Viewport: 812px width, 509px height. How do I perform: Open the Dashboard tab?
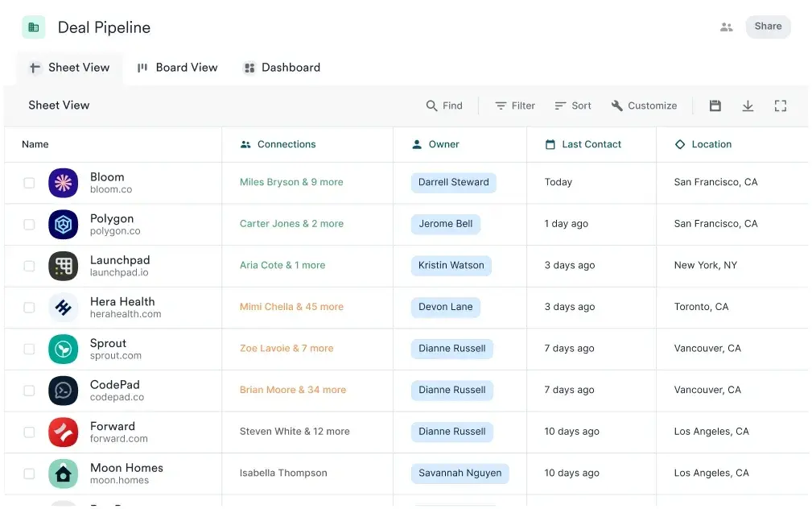click(282, 68)
